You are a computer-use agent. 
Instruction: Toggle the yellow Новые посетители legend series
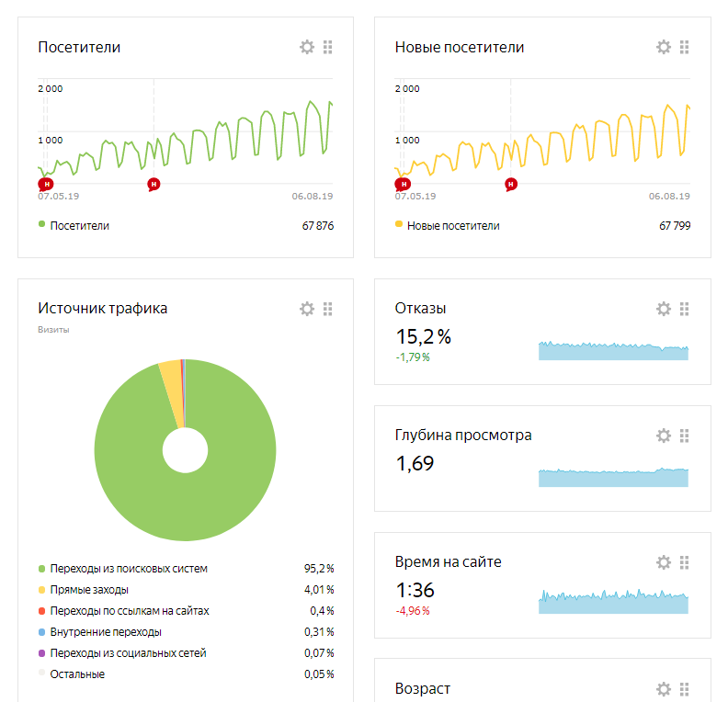[x=452, y=225]
